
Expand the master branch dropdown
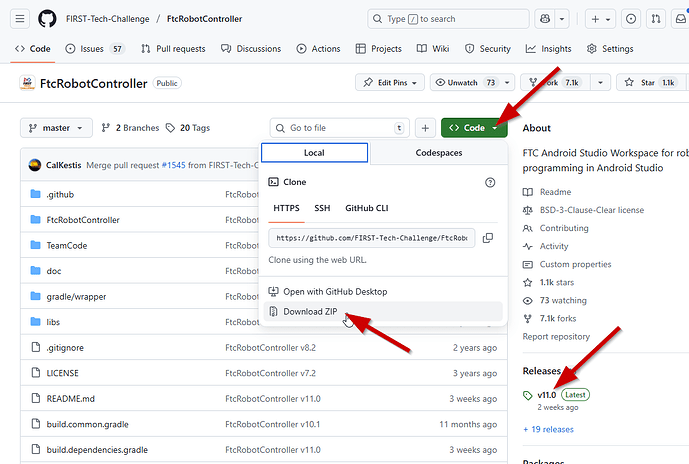(56, 128)
